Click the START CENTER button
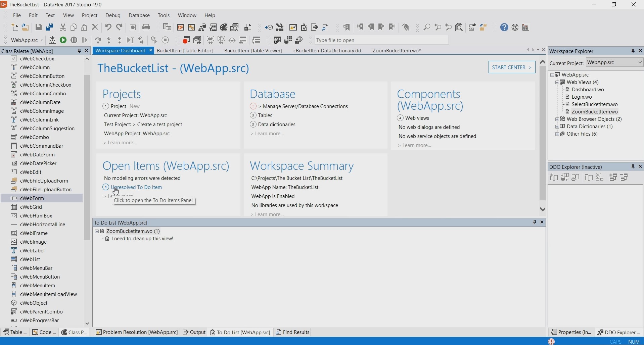The height and width of the screenshot is (345, 644). [x=512, y=67]
